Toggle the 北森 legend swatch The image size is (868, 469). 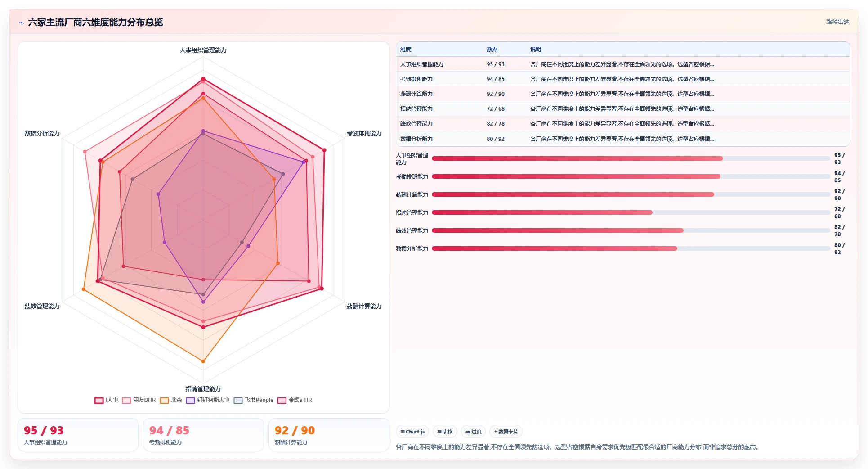coord(164,400)
